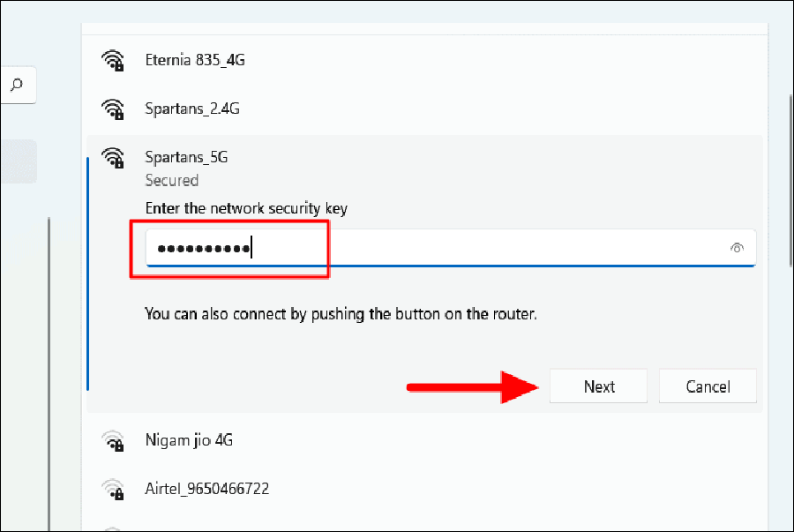This screenshot has width=794, height=532.
Task: Click the Secured status label
Action: pyautogui.click(x=172, y=180)
